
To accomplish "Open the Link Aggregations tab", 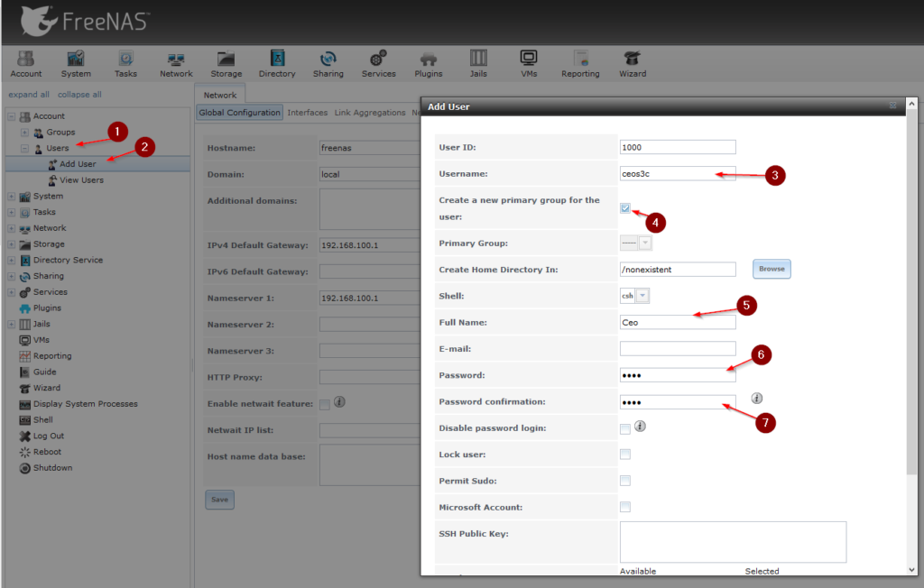I will tap(370, 113).
